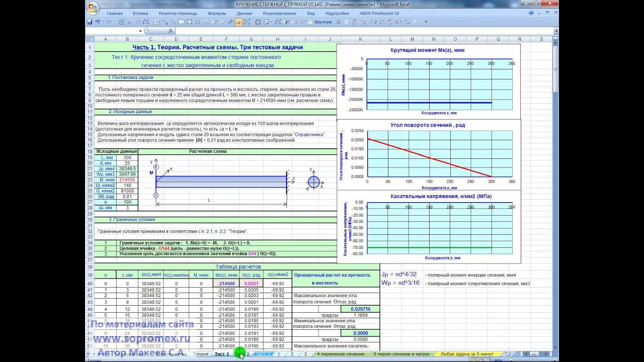Open the Name Box dropdown arrow

140,31
